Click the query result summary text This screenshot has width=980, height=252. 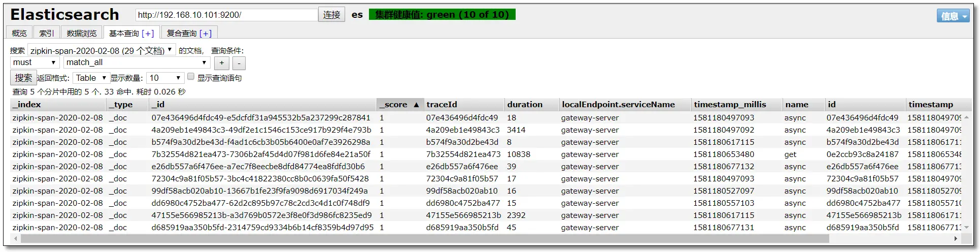(99, 92)
